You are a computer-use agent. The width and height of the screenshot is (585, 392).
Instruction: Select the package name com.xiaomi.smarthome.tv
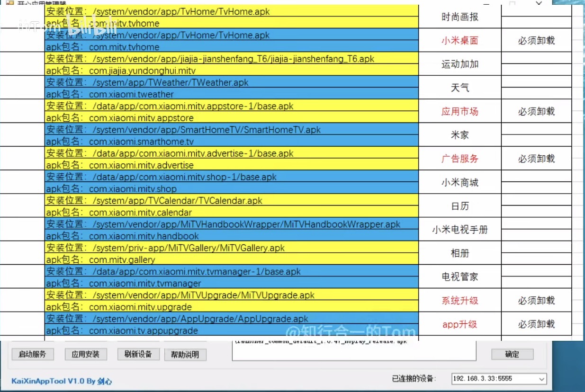[141, 142]
